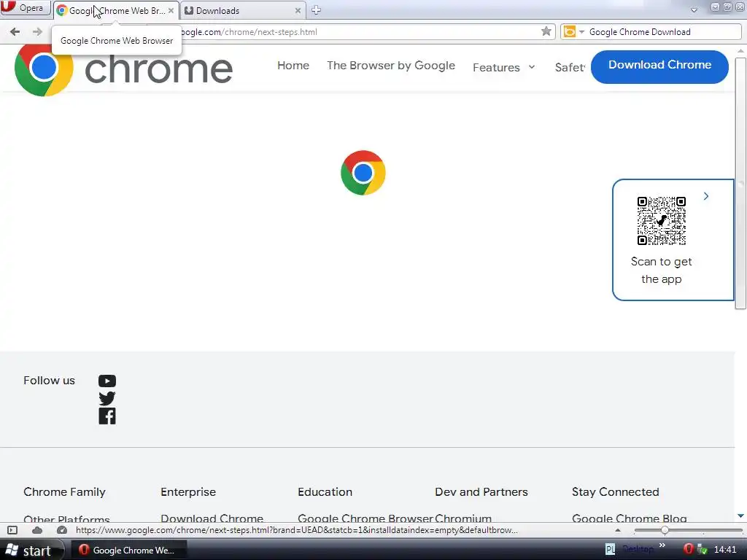Open the footer Download Chrome link

click(212, 518)
